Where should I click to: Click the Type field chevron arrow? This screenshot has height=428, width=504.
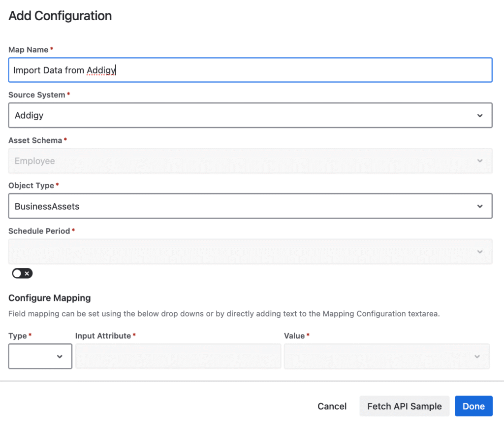[60, 356]
